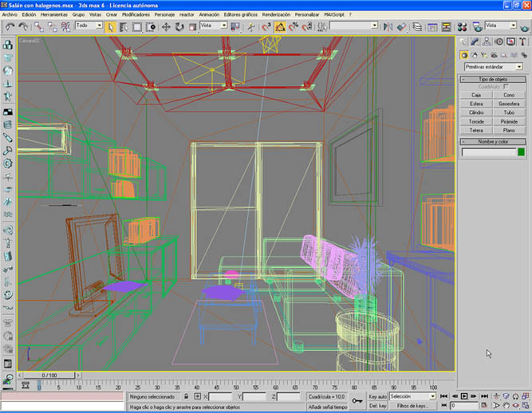
Task: Open the Vista render type dropdown
Action: click(501, 26)
